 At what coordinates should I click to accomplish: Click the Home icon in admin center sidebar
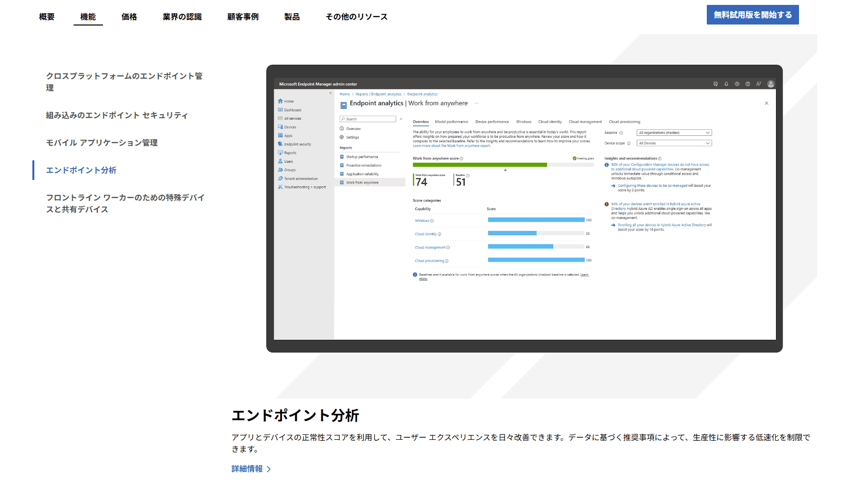pyautogui.click(x=281, y=101)
